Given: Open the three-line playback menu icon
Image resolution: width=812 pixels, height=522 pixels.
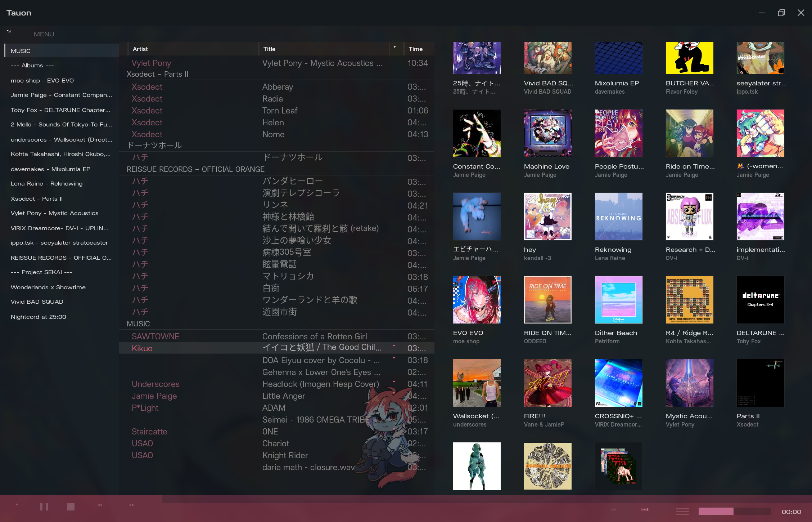Looking at the screenshot, I should 682,512.
